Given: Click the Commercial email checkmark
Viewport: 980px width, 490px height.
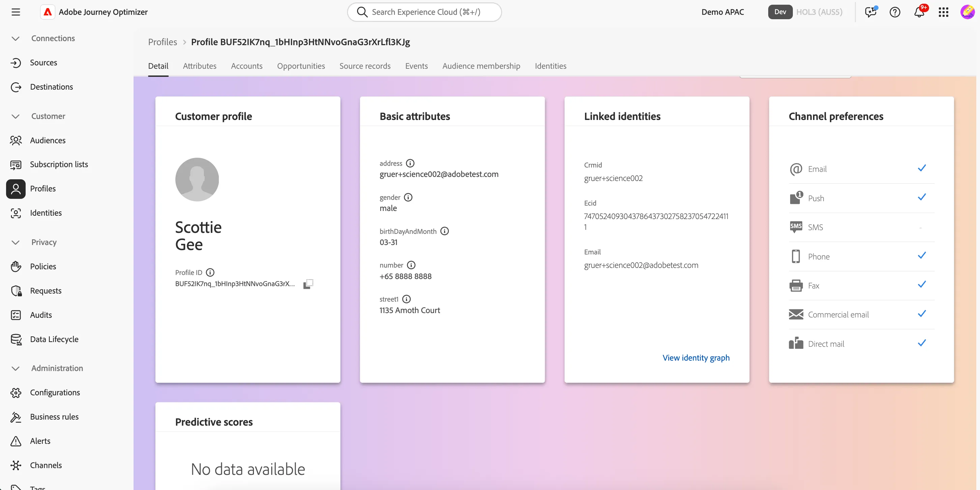Looking at the screenshot, I should tap(921, 314).
